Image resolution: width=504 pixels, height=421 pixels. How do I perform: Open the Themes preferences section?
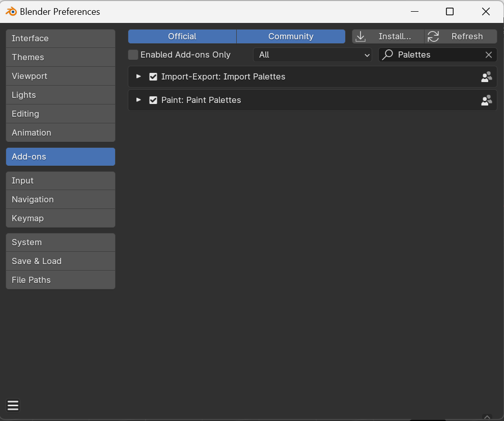pyautogui.click(x=61, y=57)
